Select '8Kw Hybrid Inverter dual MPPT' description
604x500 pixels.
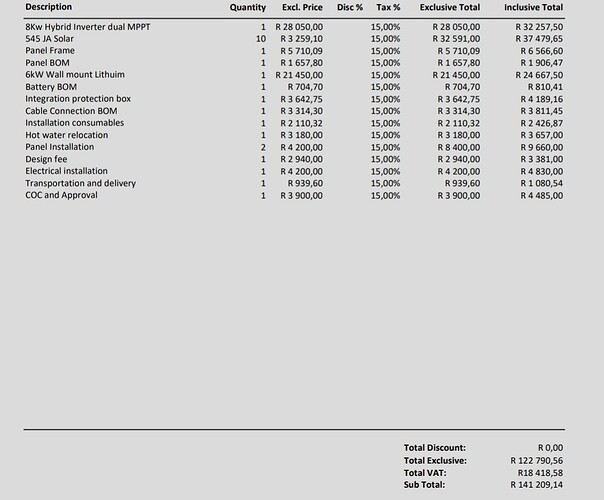[88, 27]
